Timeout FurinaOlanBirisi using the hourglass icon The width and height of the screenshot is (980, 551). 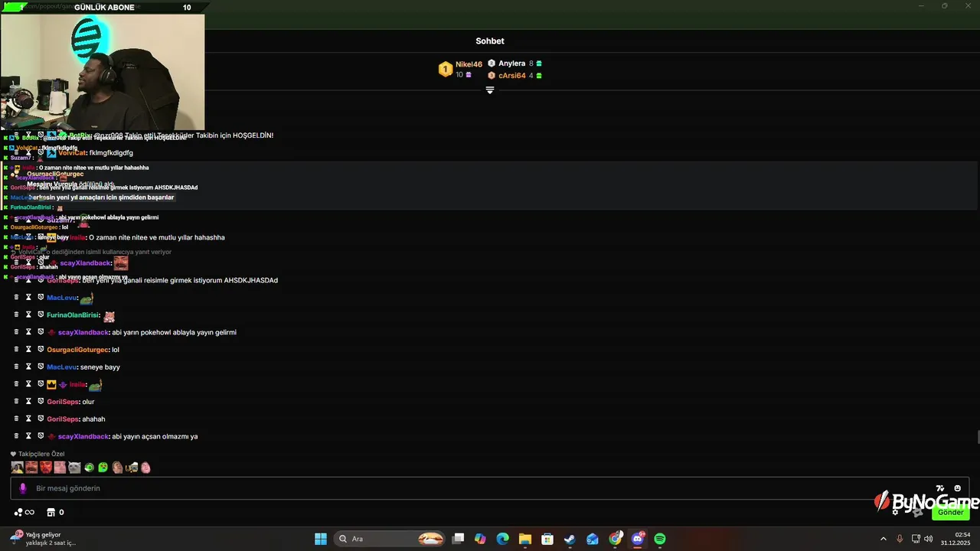(x=28, y=315)
